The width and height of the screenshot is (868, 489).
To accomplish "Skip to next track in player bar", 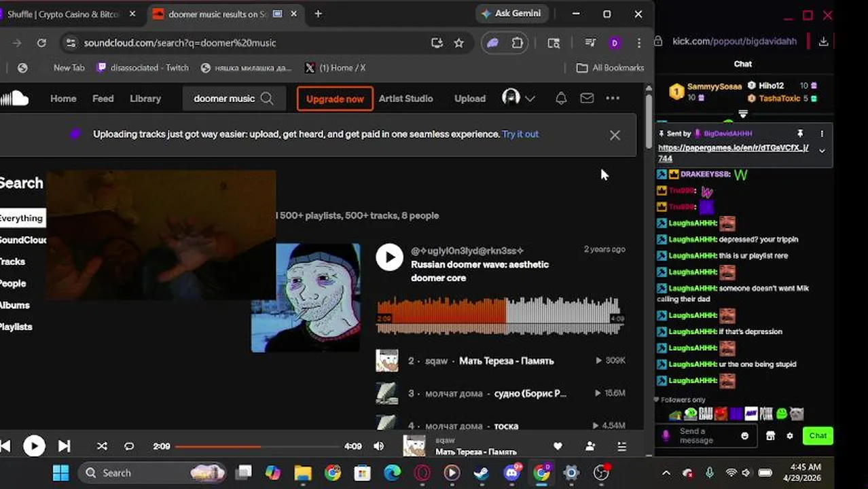I will tap(64, 446).
